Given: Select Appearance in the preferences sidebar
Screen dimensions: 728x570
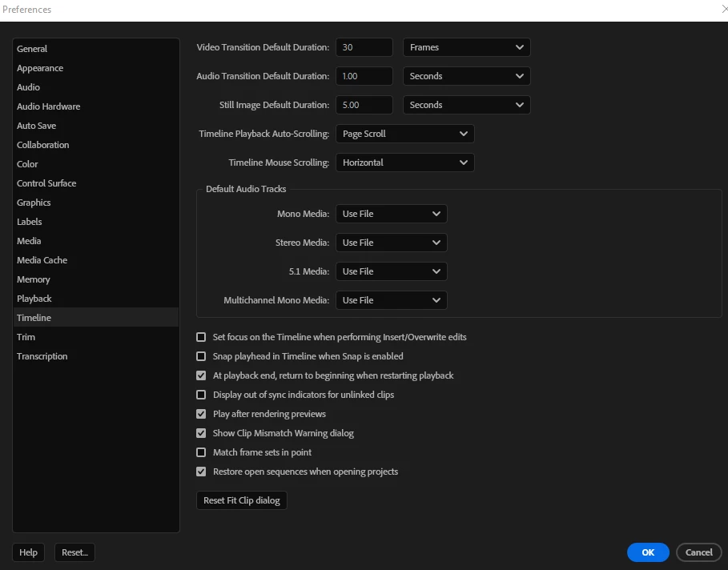Looking at the screenshot, I should click(x=95, y=68).
